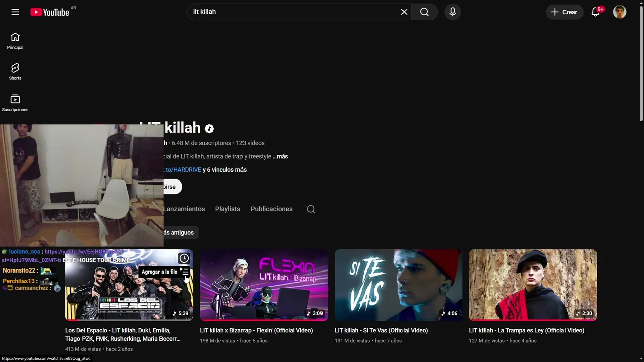
Task: Add Los Del Espacio to Watch Later via the clock icon
Action: pos(184,258)
